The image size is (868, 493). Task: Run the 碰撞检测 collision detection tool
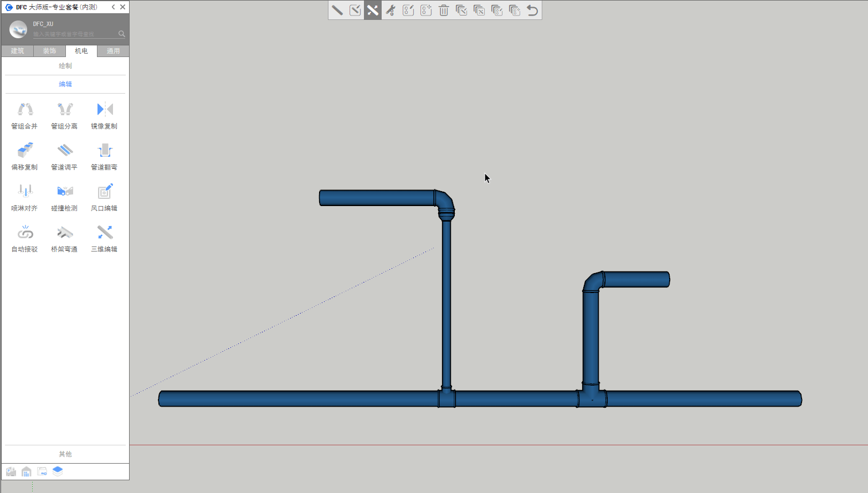pyautogui.click(x=65, y=197)
